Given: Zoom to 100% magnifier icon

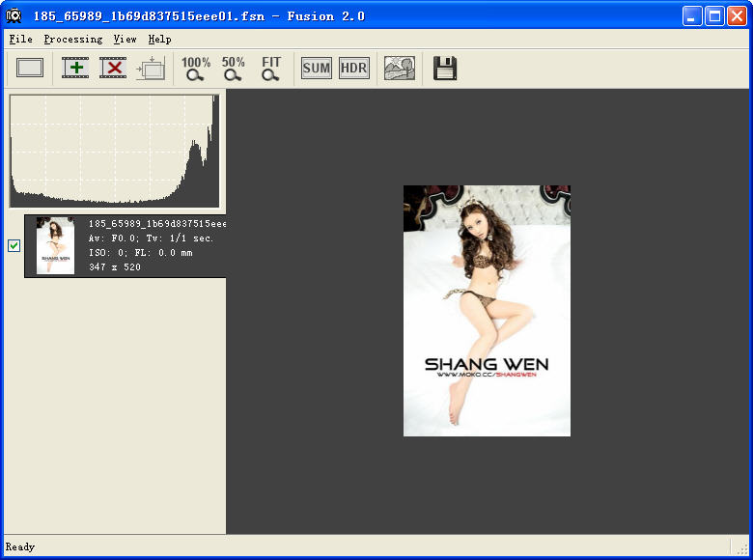Looking at the screenshot, I should pyautogui.click(x=195, y=68).
